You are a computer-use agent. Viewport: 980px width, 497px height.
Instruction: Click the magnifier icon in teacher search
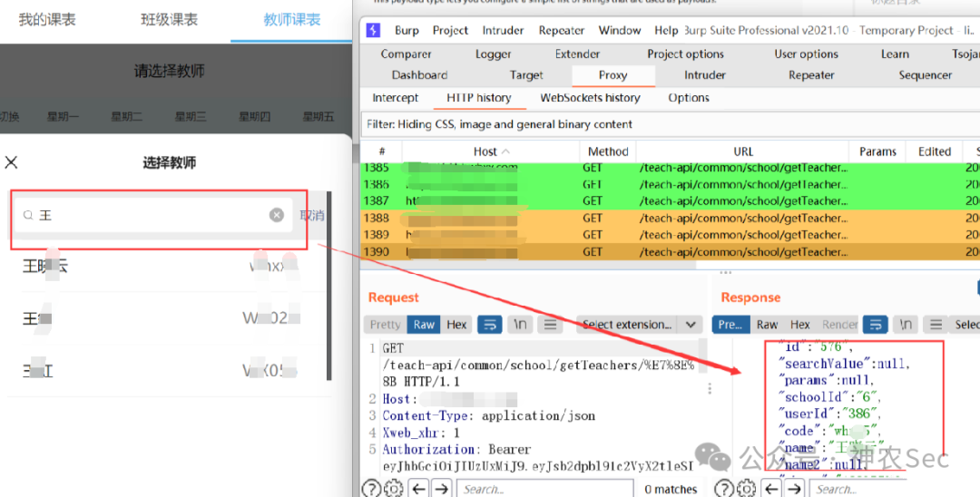coord(28,216)
